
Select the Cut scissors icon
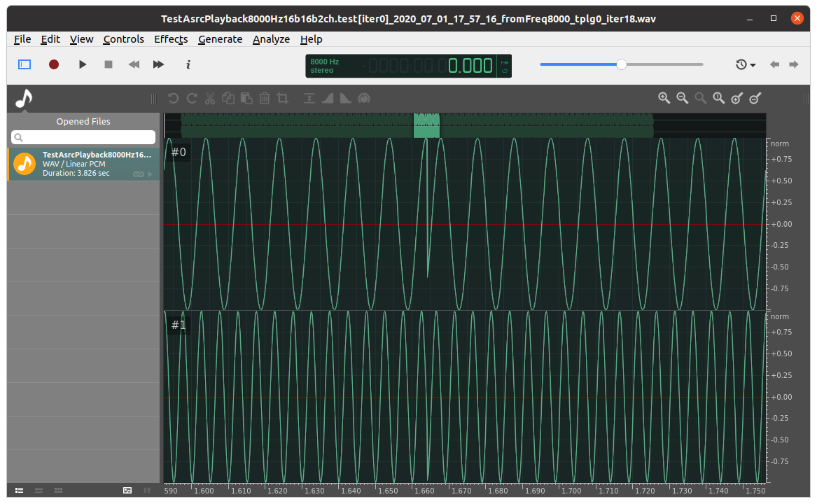(209, 98)
